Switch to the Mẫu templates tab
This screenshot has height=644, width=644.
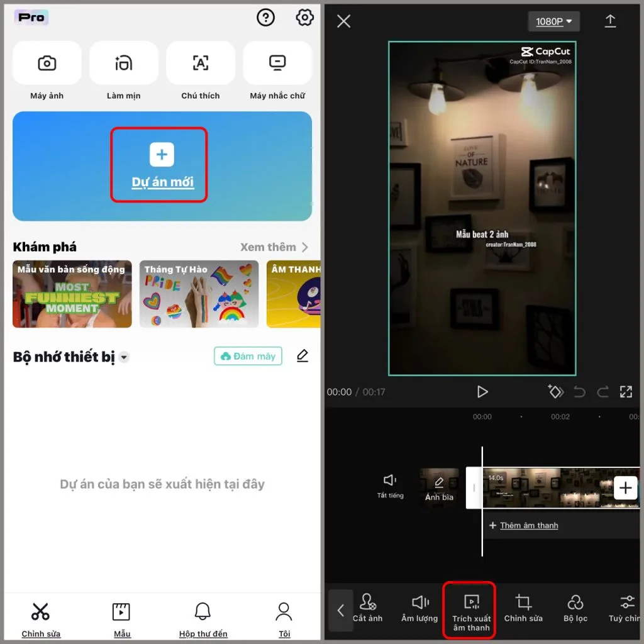[x=121, y=619]
